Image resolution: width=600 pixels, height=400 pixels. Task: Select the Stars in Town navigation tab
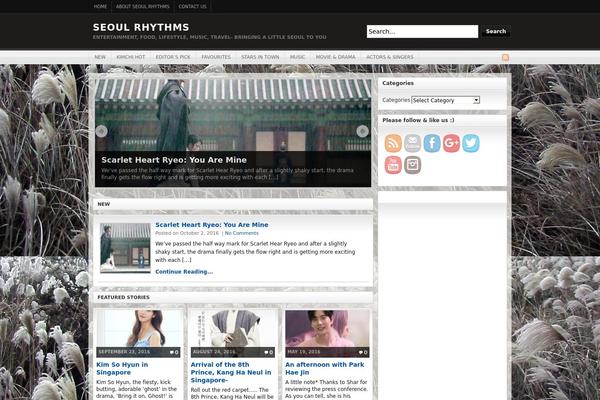(x=260, y=57)
